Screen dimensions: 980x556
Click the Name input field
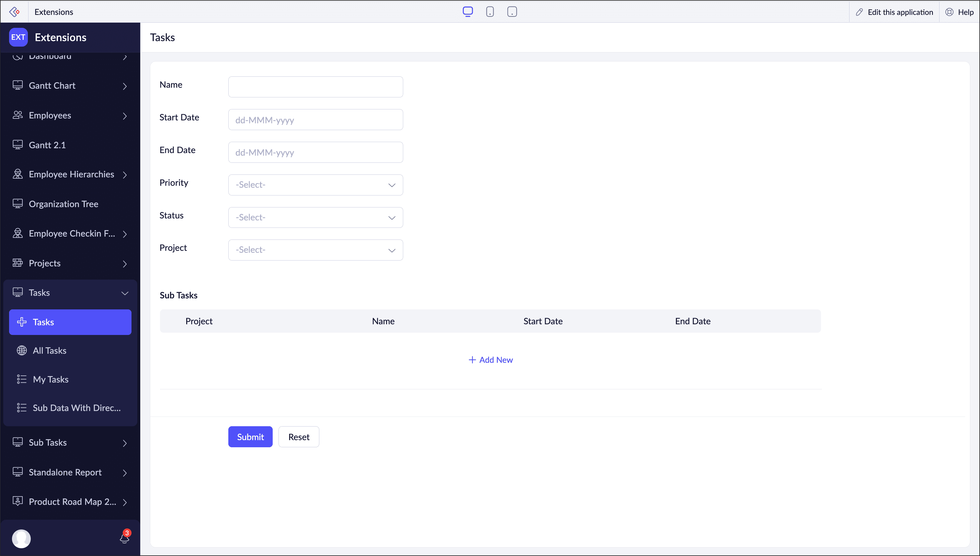click(x=315, y=87)
